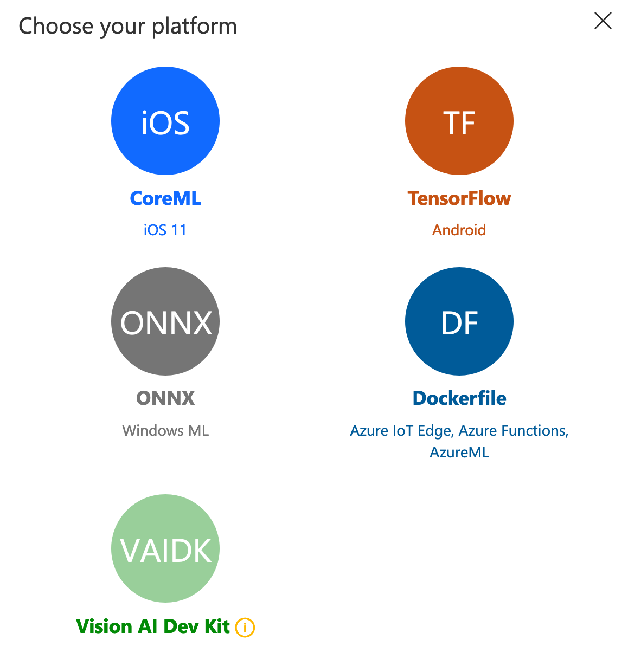The image size is (628, 672).
Task: Click the TensorFlow platform label
Action: point(459,198)
